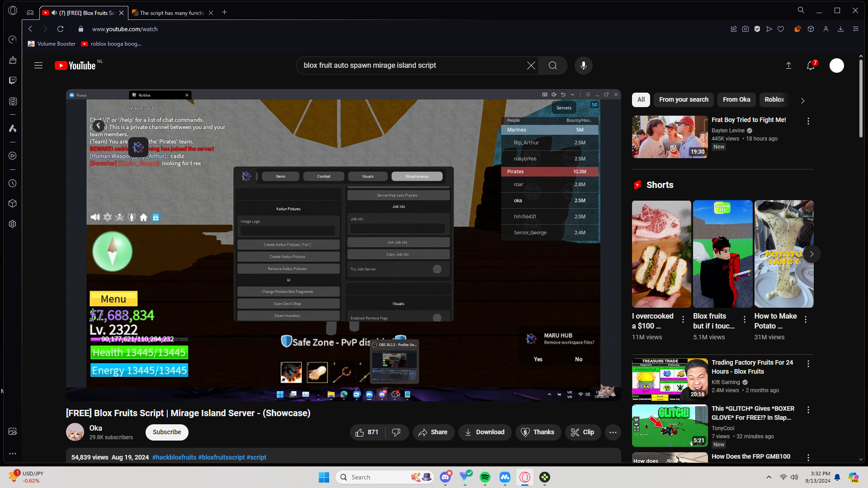This screenshot has width=868, height=488.
Task: Open options for 'How to Make Potato' short
Action: click(806, 319)
